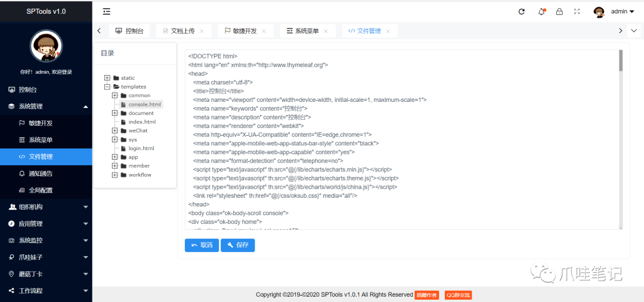Click the refresh icon in top bar
The height and width of the screenshot is (302, 644).
522,11
